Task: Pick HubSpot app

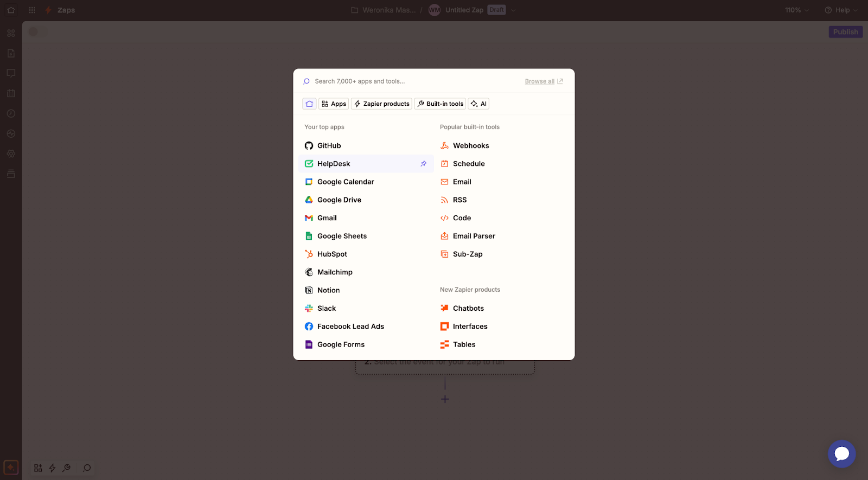Action: coord(366,254)
